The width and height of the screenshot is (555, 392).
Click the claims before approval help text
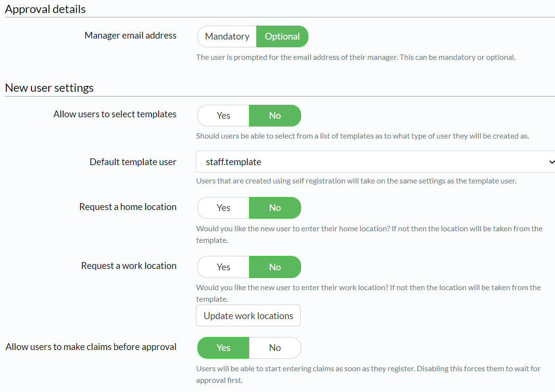pos(368,374)
